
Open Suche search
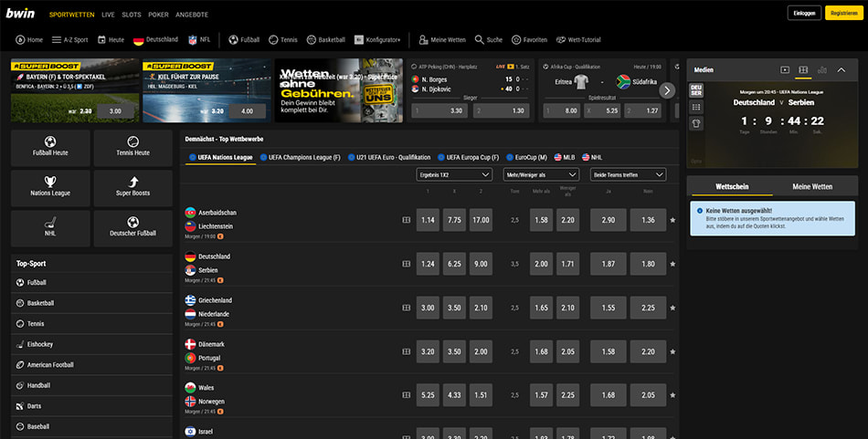coord(489,40)
